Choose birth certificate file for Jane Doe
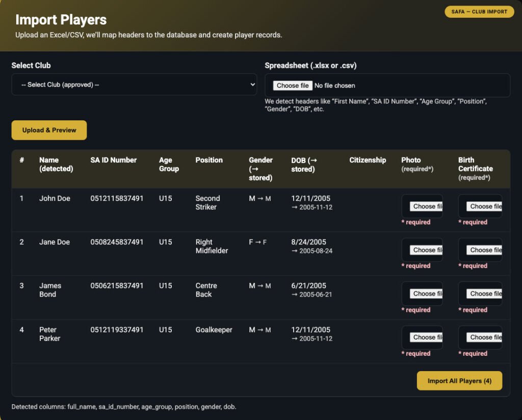The width and height of the screenshot is (522, 420). click(x=483, y=250)
